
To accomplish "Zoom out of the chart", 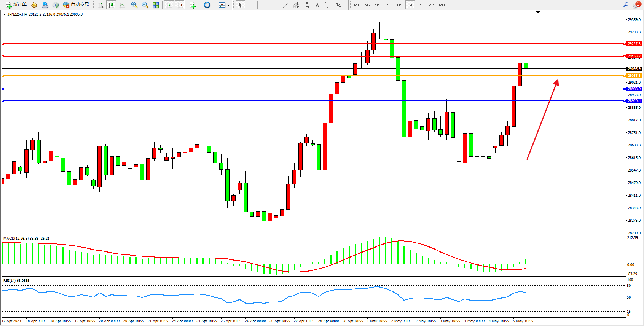I will pyautogui.click(x=145, y=5).
